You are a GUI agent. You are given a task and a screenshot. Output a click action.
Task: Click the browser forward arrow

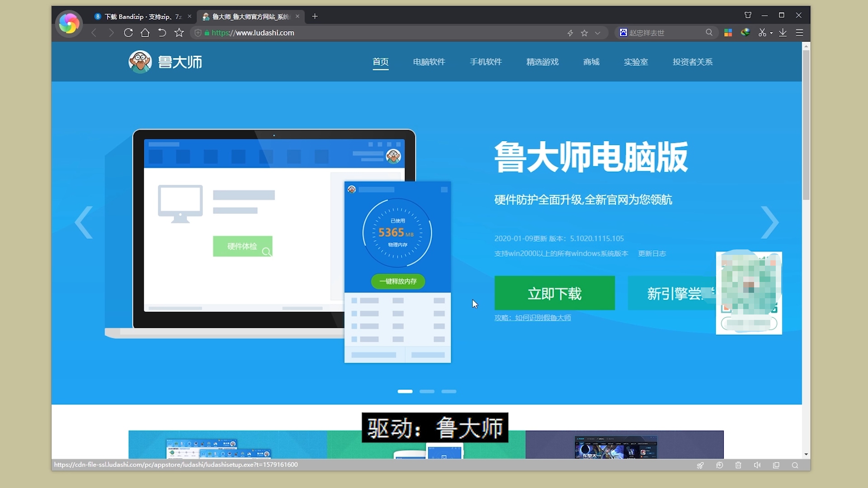coord(111,33)
